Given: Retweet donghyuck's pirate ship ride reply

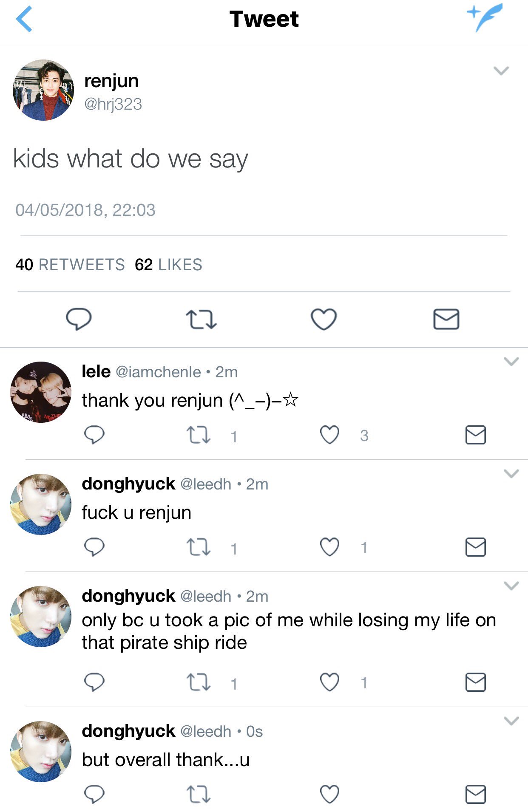Looking at the screenshot, I should click(199, 682).
